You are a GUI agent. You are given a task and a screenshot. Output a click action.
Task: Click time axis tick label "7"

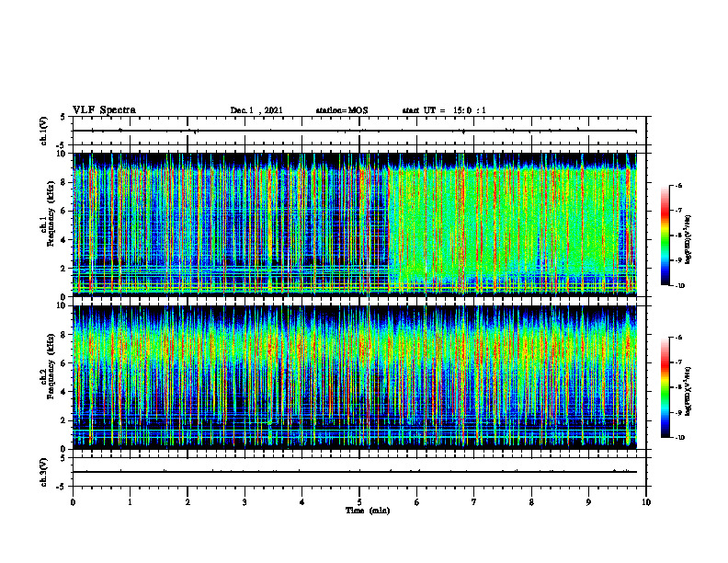[x=474, y=501]
